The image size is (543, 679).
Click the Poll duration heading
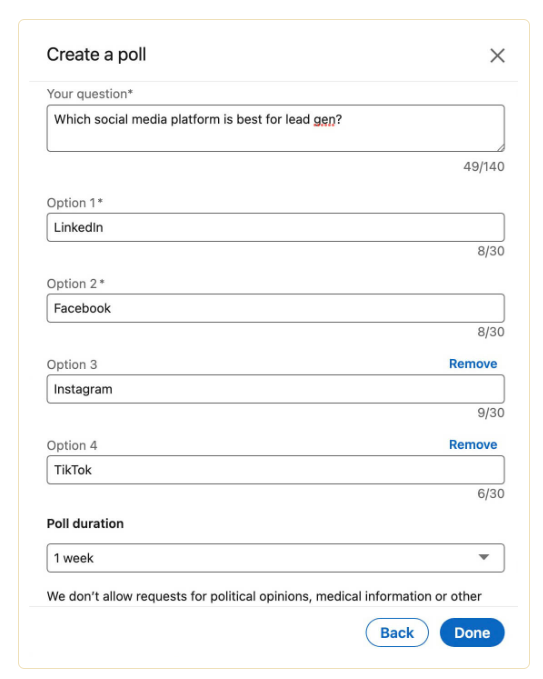pyautogui.click(x=85, y=524)
